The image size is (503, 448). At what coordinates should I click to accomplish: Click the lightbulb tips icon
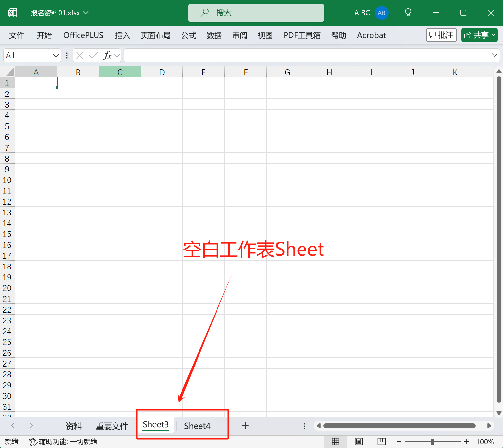tap(408, 13)
